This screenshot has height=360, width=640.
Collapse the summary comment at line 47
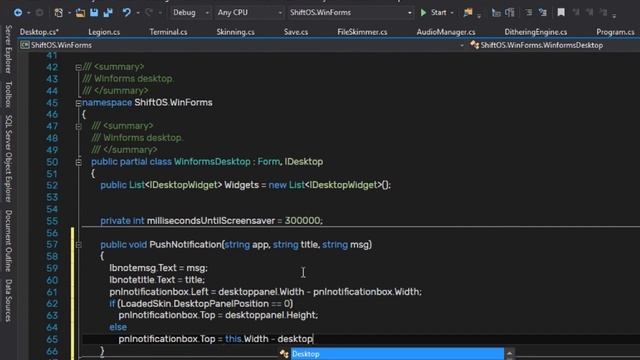tap(78, 127)
